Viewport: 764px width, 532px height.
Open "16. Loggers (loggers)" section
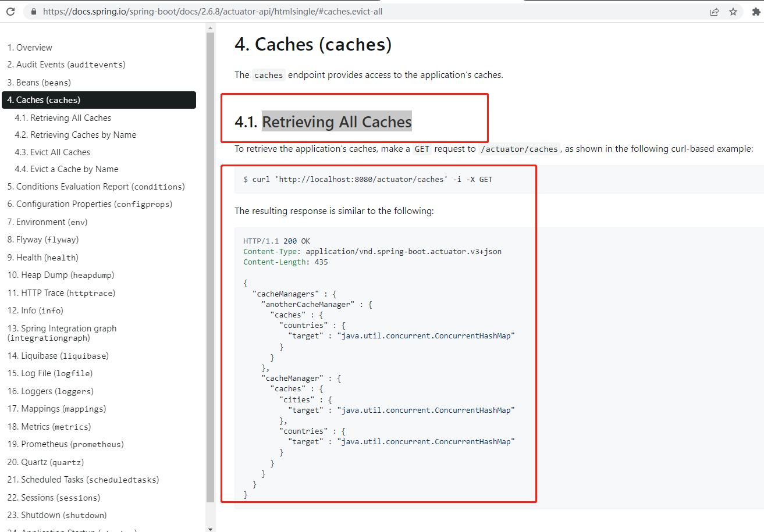click(x=52, y=391)
